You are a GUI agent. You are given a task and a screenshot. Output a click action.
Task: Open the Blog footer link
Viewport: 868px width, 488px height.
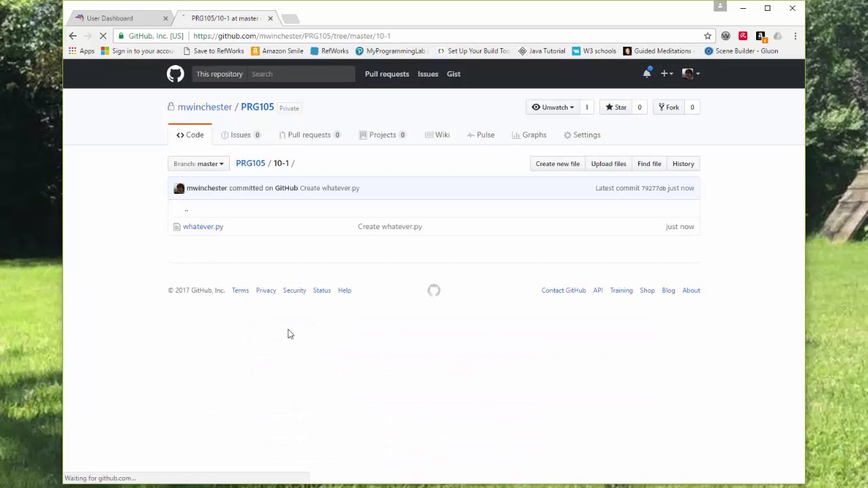pos(668,291)
